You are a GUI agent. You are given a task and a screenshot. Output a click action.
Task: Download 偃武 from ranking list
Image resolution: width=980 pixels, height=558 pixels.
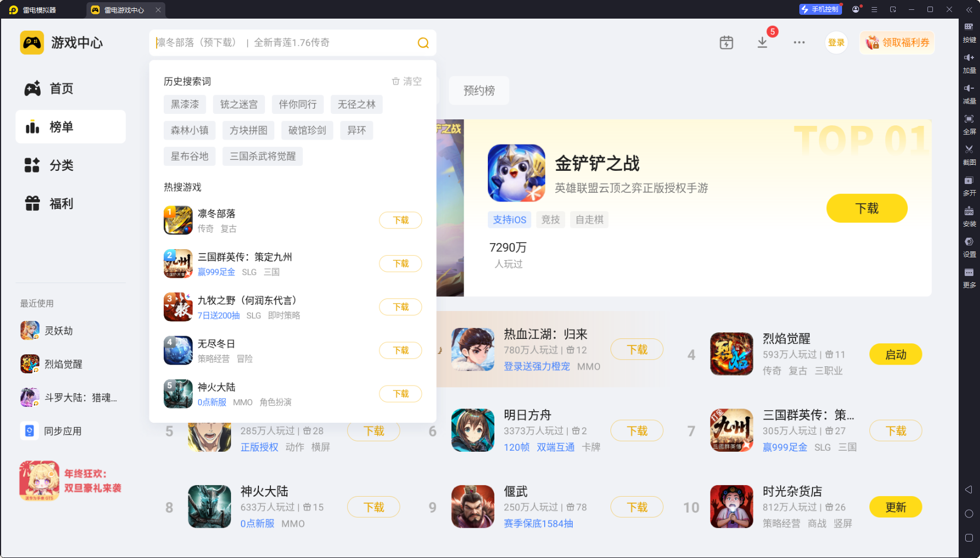(x=637, y=507)
